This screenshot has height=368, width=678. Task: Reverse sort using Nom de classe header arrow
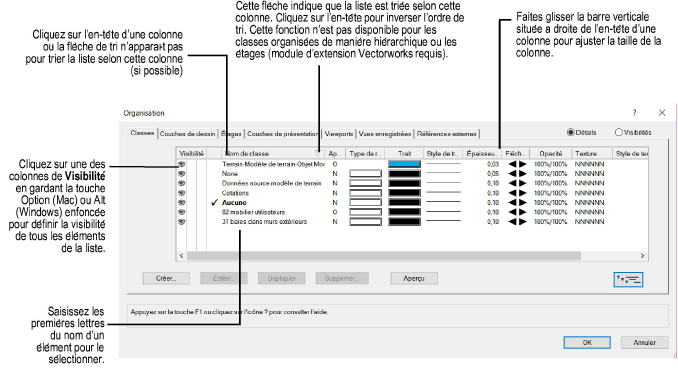pos(319,154)
